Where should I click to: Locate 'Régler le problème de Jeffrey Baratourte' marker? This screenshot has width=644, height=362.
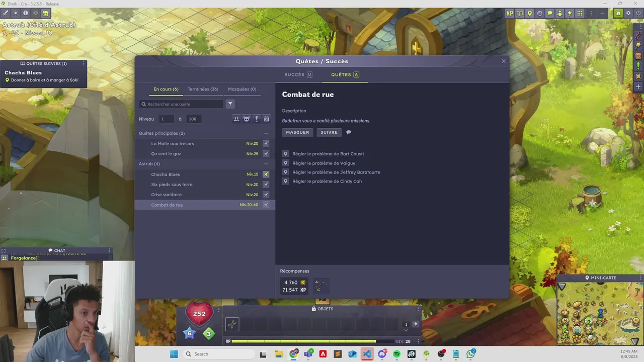(286, 172)
